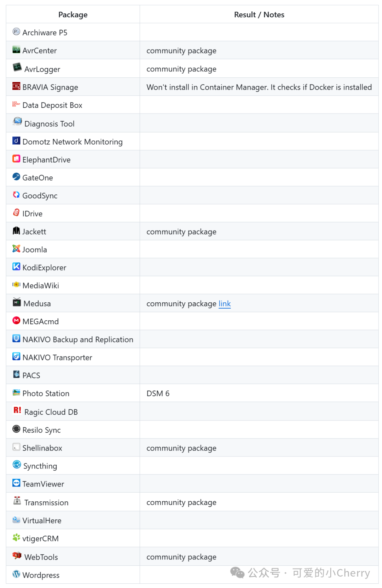The width and height of the screenshot is (382, 588).
Task: Click the ElephantDrive pink icon
Action: 16,158
